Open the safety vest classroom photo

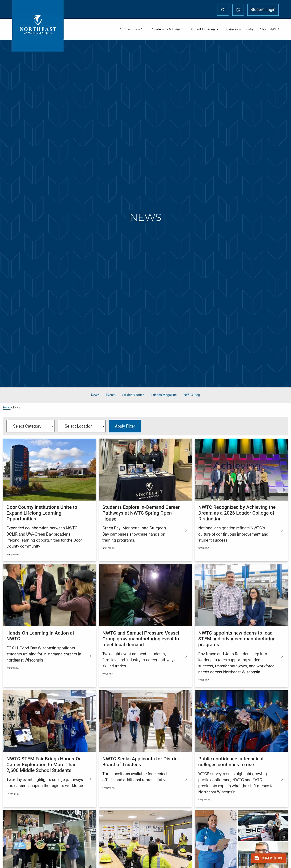(x=145, y=839)
